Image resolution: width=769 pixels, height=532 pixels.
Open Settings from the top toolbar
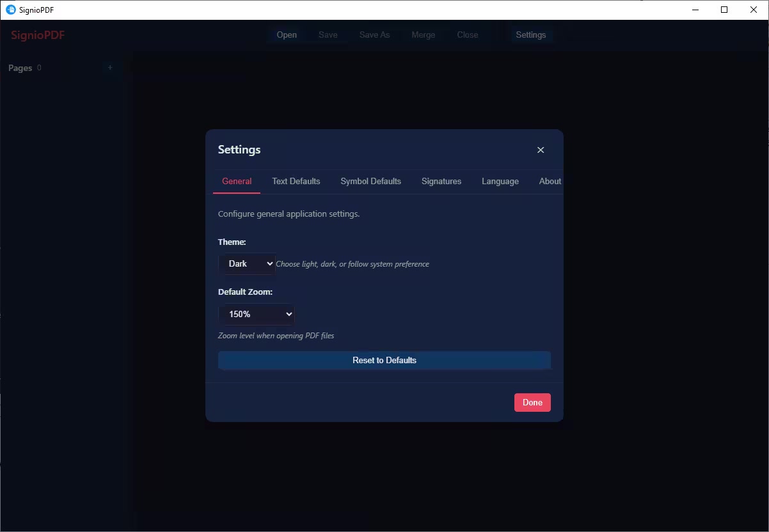(x=530, y=35)
